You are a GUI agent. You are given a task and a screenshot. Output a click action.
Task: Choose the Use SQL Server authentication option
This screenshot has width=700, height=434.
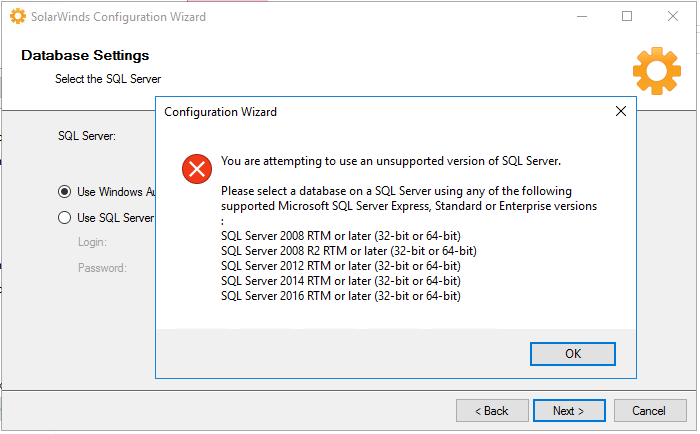coord(65,217)
